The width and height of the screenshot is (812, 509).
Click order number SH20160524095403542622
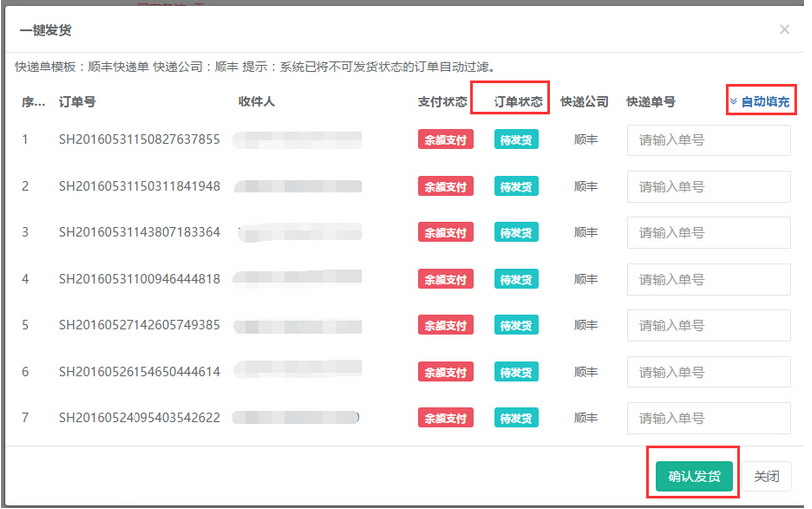[138, 418]
